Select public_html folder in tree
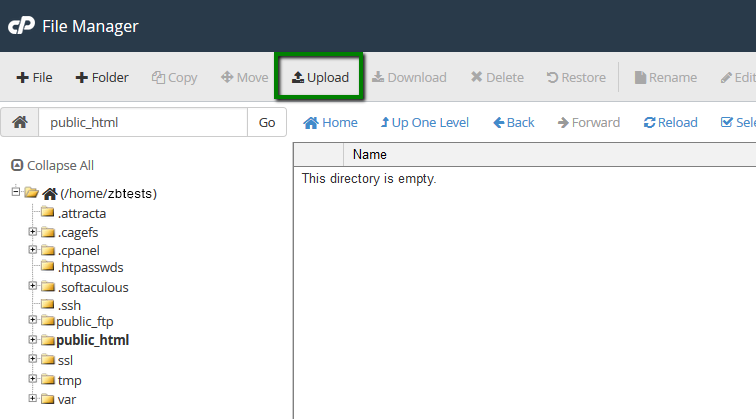 (x=92, y=340)
